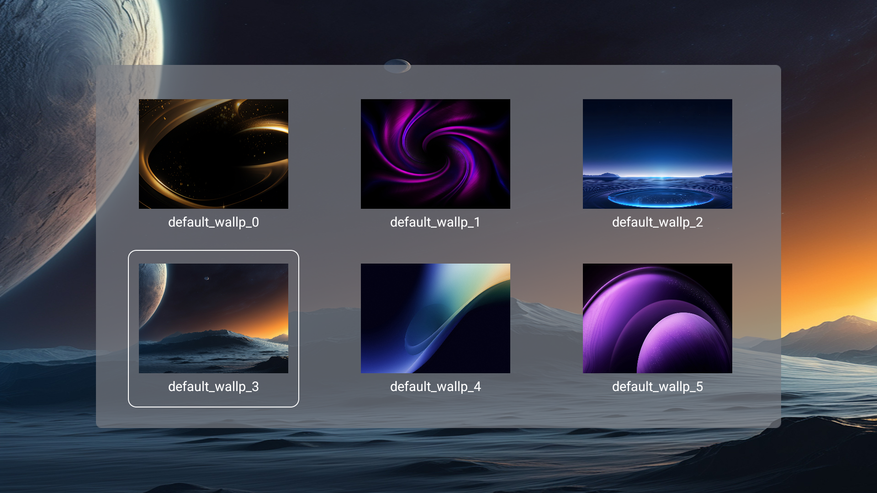Choose the blue wave default_wallp_4 thumbnail
This screenshot has width=877, height=493.
(435, 318)
